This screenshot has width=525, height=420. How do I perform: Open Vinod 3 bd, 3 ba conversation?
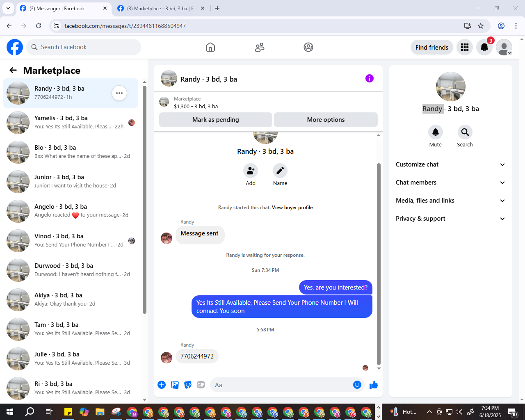(x=71, y=241)
